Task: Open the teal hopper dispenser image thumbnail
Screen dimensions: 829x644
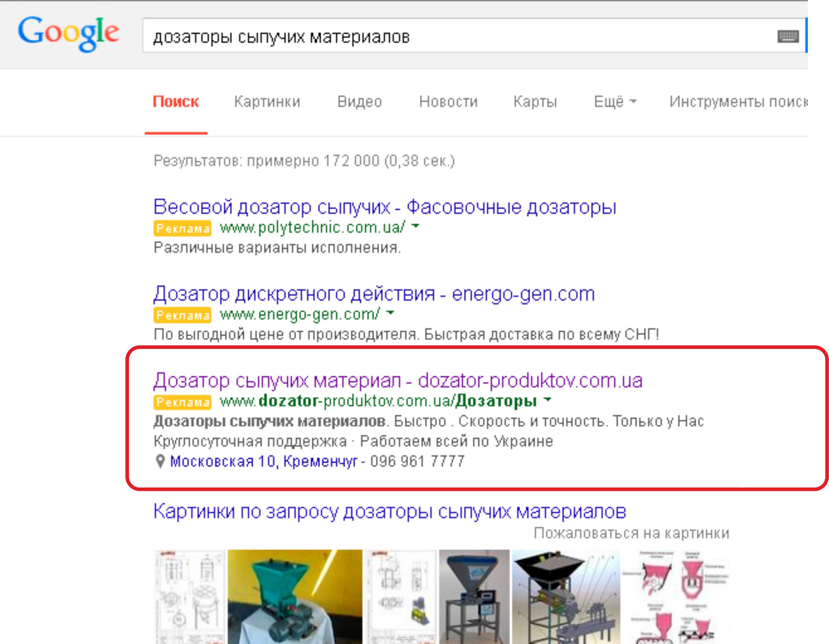Action: click(295, 597)
